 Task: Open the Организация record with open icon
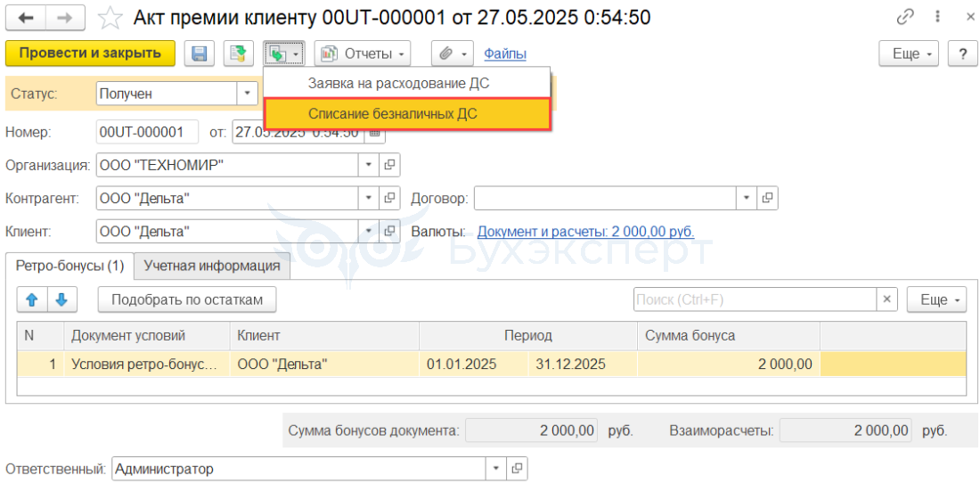pyautogui.click(x=389, y=165)
